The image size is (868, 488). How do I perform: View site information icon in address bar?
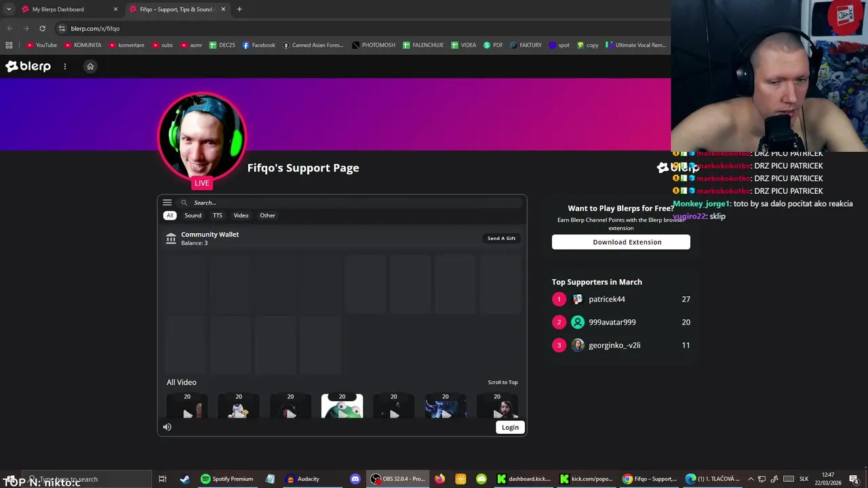[62, 28]
